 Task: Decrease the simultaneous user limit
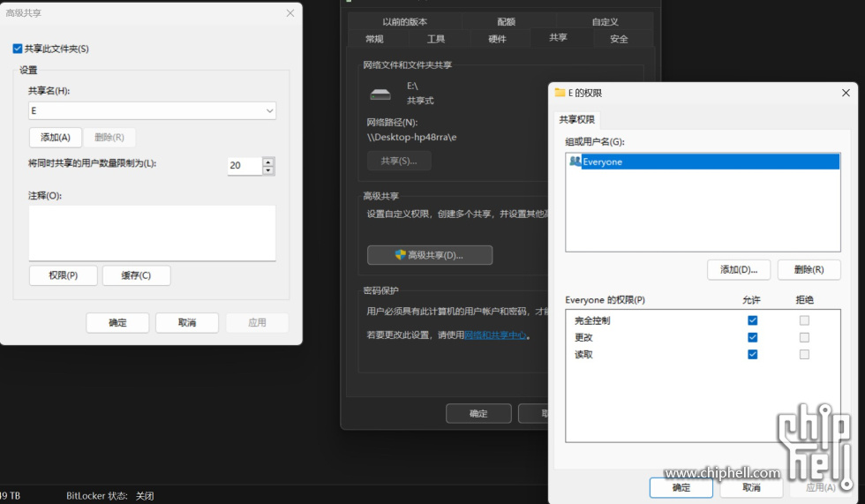click(x=268, y=170)
